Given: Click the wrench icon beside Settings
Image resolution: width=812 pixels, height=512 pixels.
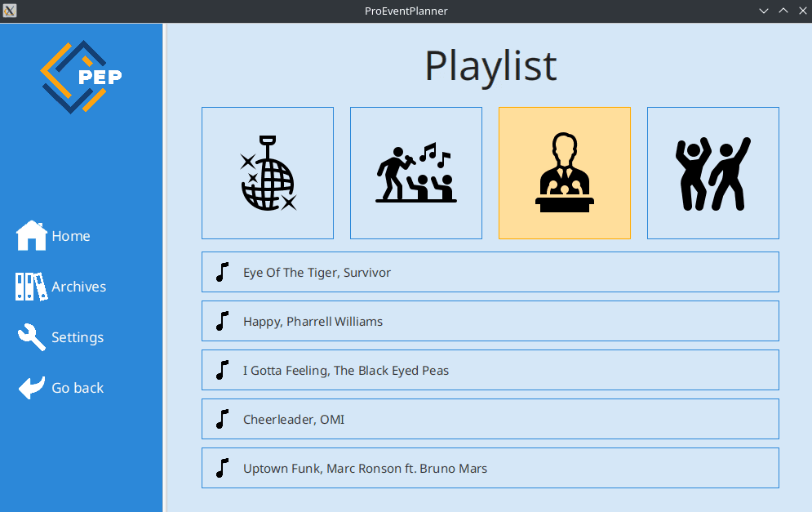Looking at the screenshot, I should (x=32, y=337).
